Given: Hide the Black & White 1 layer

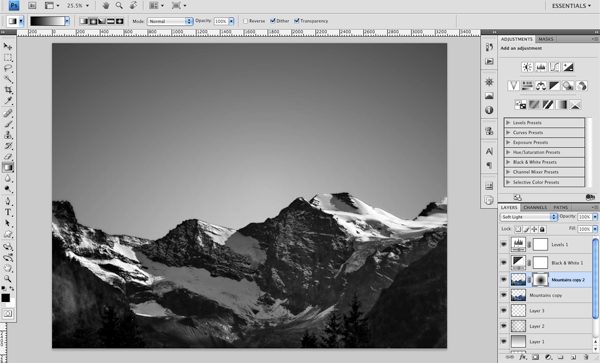Looking at the screenshot, I should pos(504,262).
